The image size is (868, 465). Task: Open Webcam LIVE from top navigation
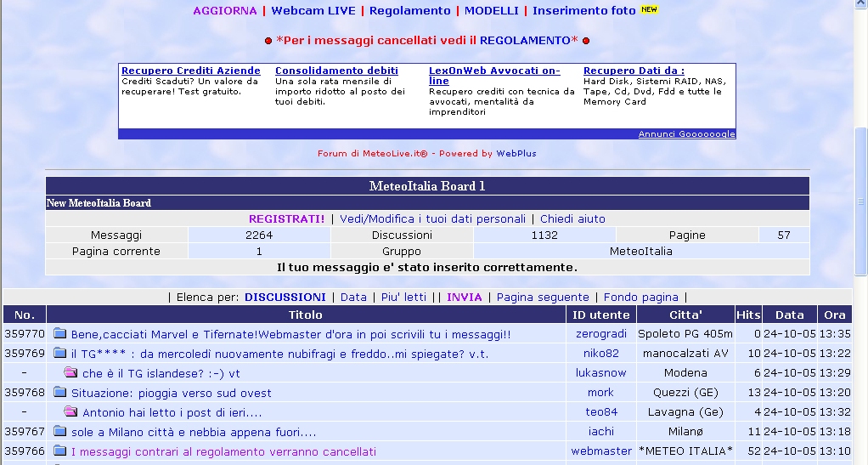coord(313,11)
